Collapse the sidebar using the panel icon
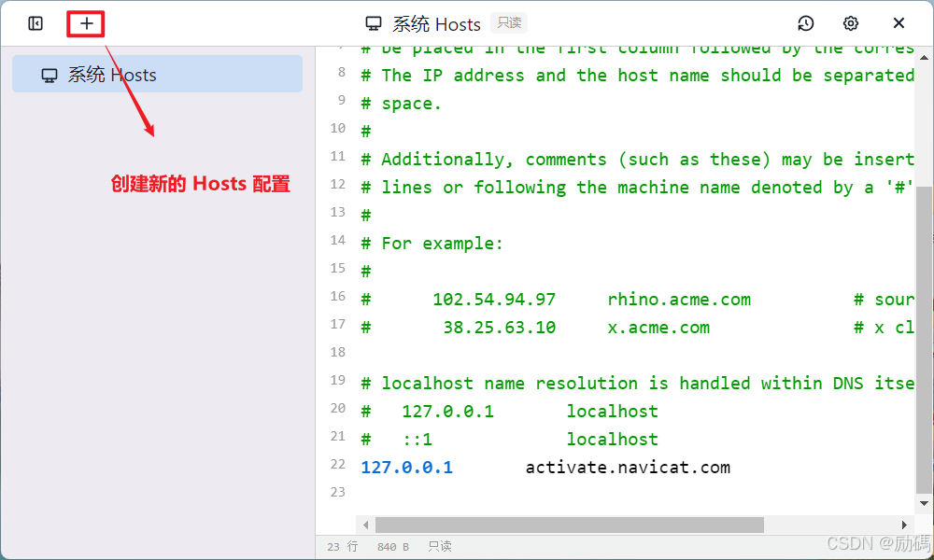The height and width of the screenshot is (560, 934). coord(35,22)
